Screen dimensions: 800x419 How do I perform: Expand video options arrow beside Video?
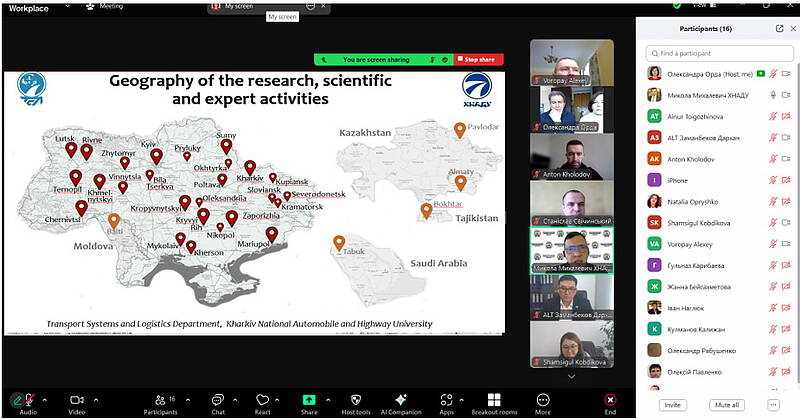(96, 400)
